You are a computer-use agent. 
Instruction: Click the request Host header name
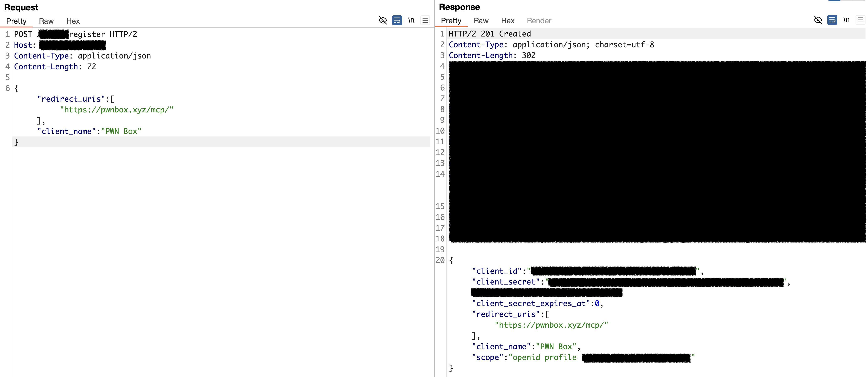click(25, 45)
